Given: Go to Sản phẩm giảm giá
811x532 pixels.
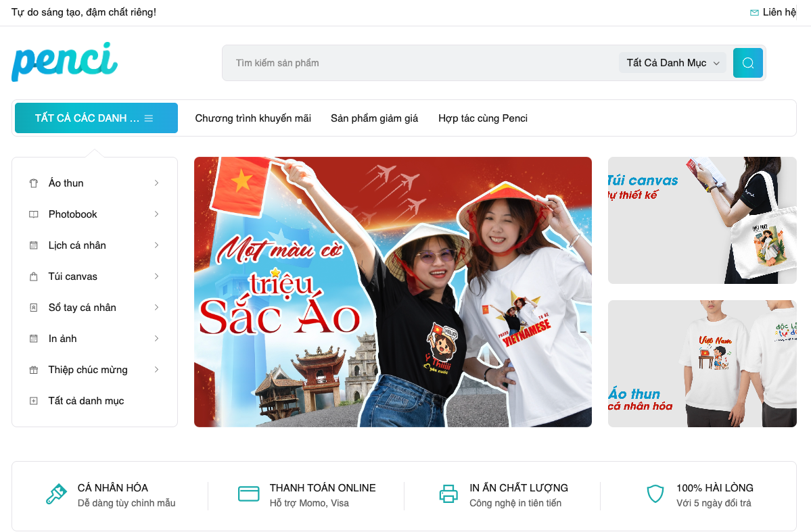Looking at the screenshot, I should pos(374,118).
